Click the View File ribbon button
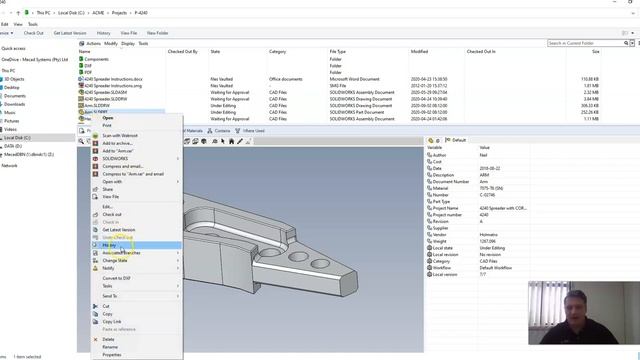 [x=129, y=33]
